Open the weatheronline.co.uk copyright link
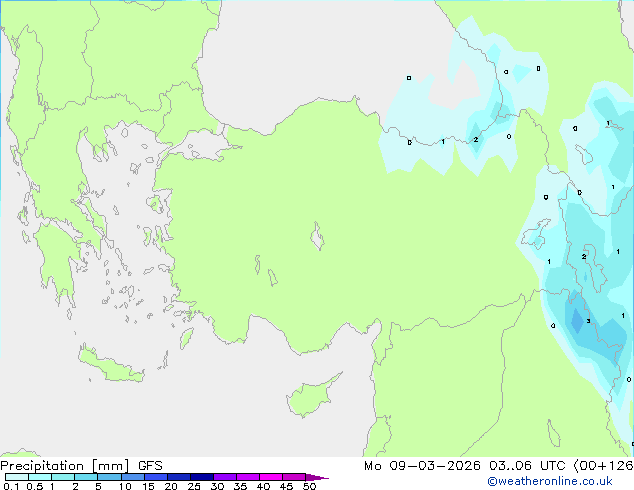 tap(550, 481)
